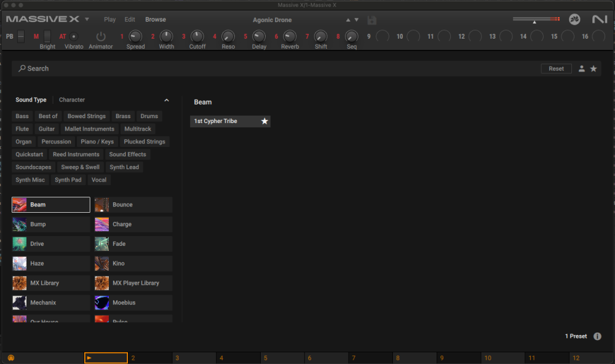This screenshot has height=364, width=615.
Task: Select the MX Player Library bank
Action: [133, 283]
